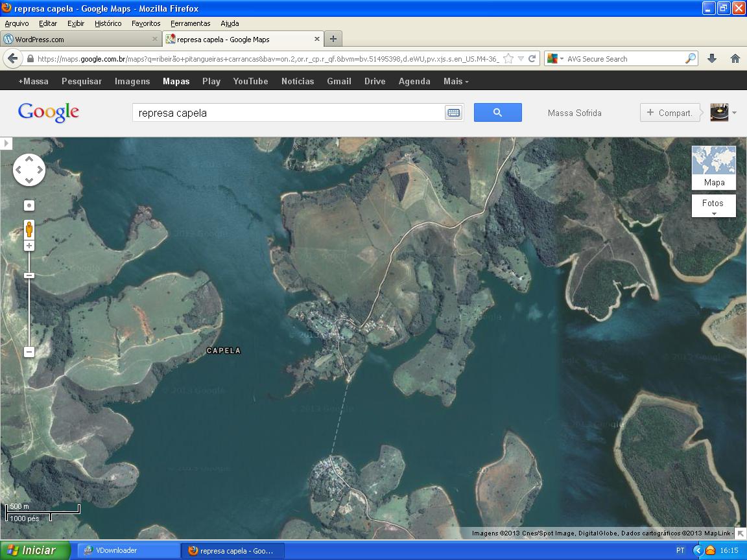Click the Compart. share button
Viewport: 747px width, 560px height.
669,113
